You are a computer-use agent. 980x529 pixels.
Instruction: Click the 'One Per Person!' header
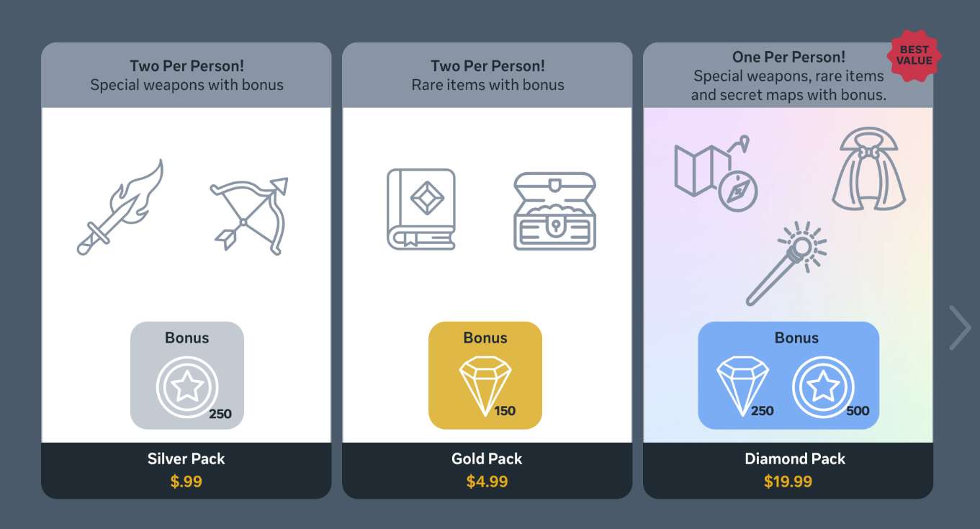pos(788,57)
